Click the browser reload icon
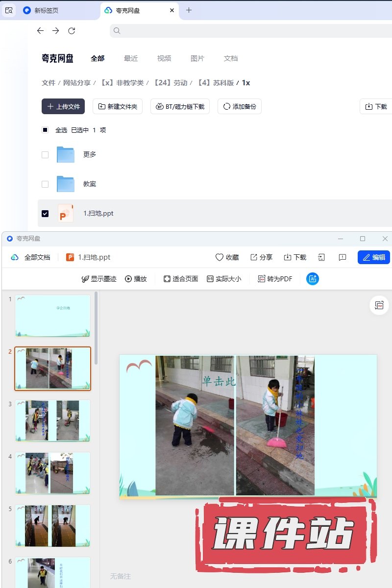The height and width of the screenshot is (588, 392). [x=72, y=31]
